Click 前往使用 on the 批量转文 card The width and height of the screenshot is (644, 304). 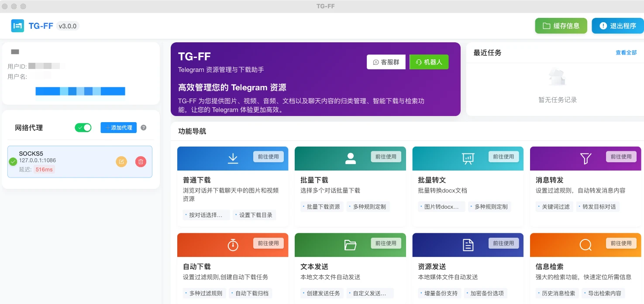504,157
